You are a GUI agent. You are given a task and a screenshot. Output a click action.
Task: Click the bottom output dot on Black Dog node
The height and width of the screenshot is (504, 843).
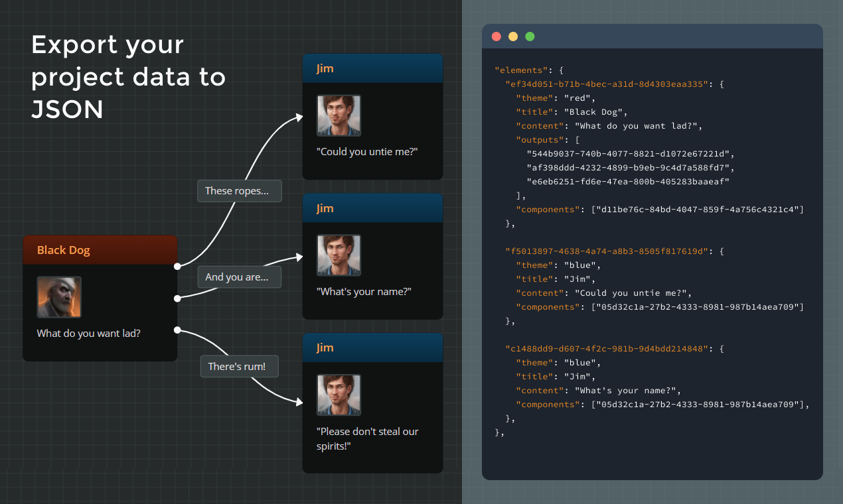point(177,330)
